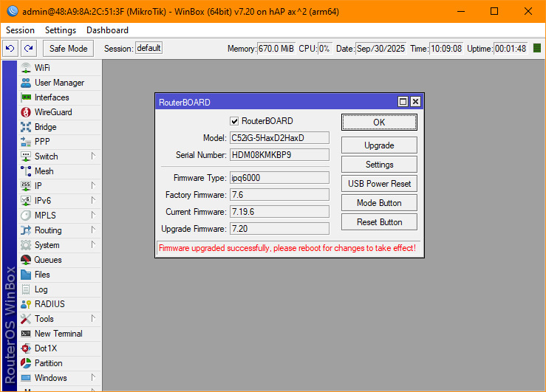The width and height of the screenshot is (546, 392).
Task: Click the Undo arrow in toolbar
Action: pos(10,48)
